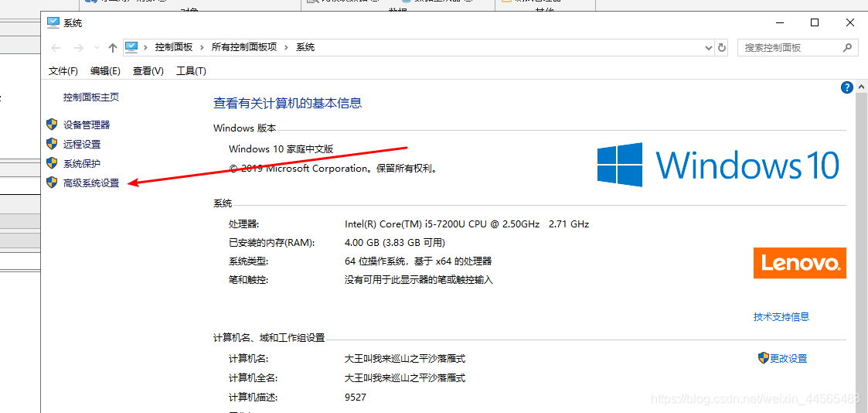Image resolution: width=868 pixels, height=413 pixels.
Task: Open the 查看(V) menu
Action: [x=148, y=71]
